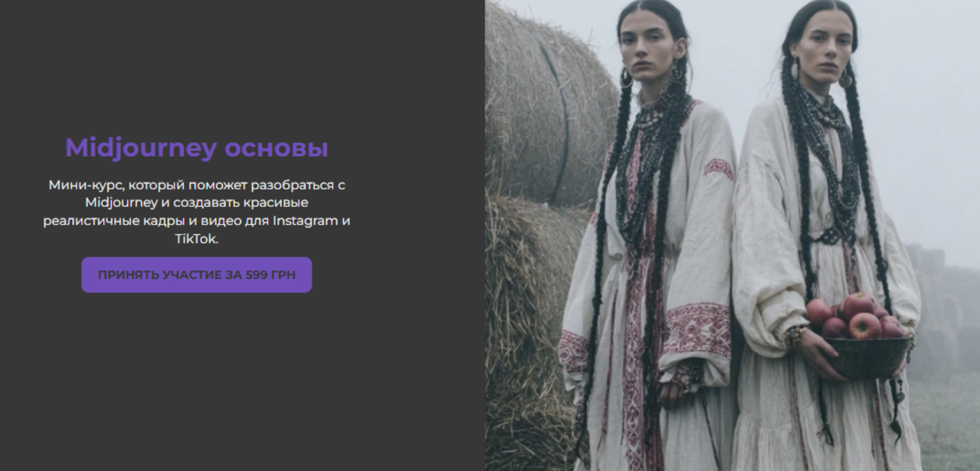Click the upper round hay bale
The height and width of the screenshot is (471, 980).
[548, 100]
